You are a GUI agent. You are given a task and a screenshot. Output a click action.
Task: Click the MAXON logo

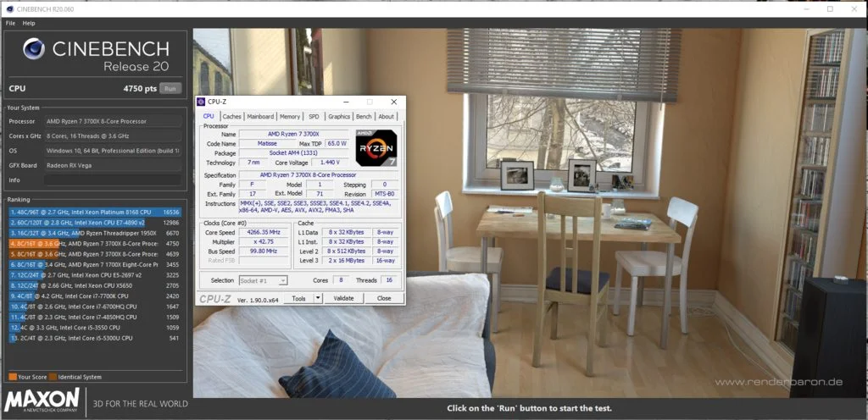pyautogui.click(x=42, y=401)
